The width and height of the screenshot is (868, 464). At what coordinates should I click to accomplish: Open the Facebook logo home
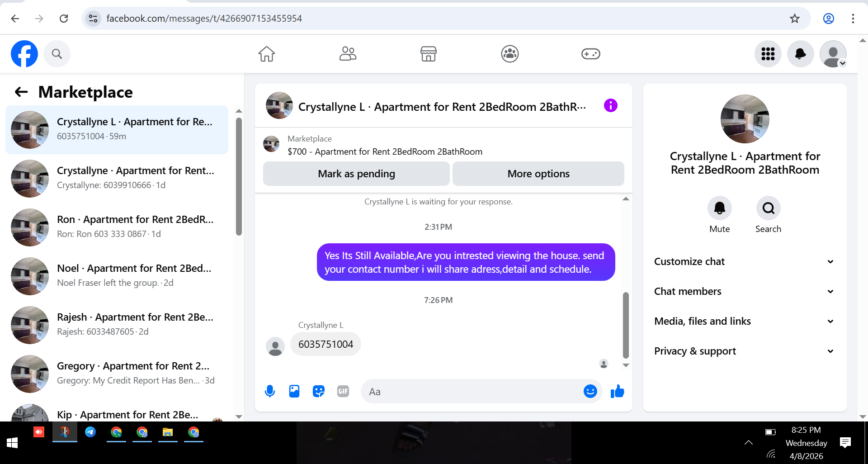(x=24, y=54)
